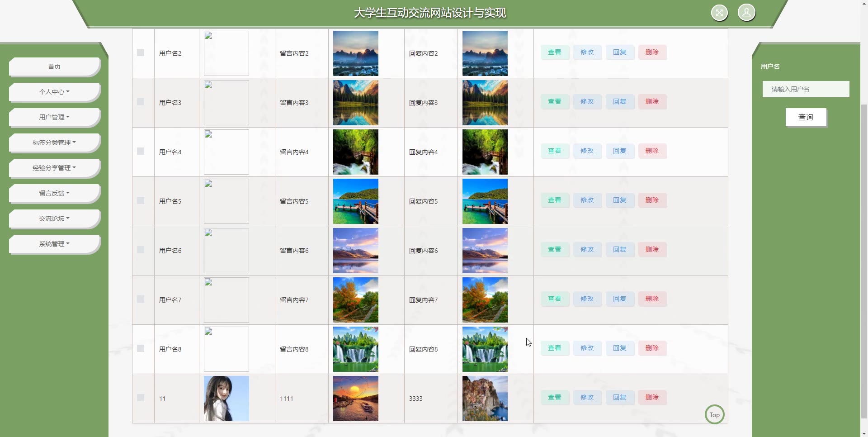Expand the 系统管理 sidebar menu
This screenshot has width=868, height=437.
coord(54,244)
